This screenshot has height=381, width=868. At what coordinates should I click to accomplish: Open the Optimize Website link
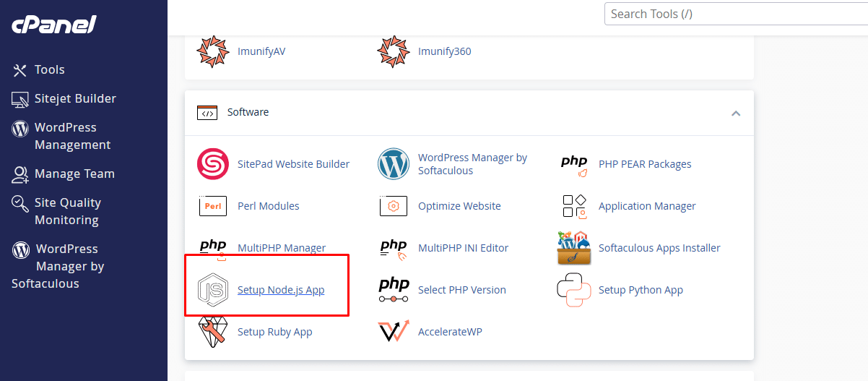point(459,206)
